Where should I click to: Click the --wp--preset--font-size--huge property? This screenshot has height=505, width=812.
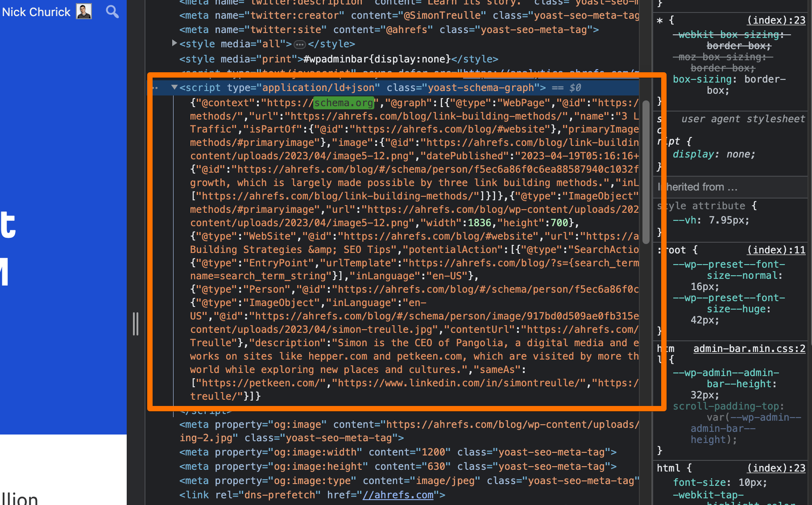pos(729,303)
